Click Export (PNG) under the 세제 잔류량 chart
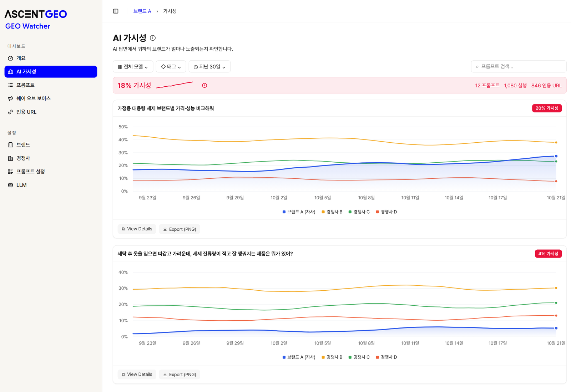The width and height of the screenshot is (571, 392). [180, 375]
